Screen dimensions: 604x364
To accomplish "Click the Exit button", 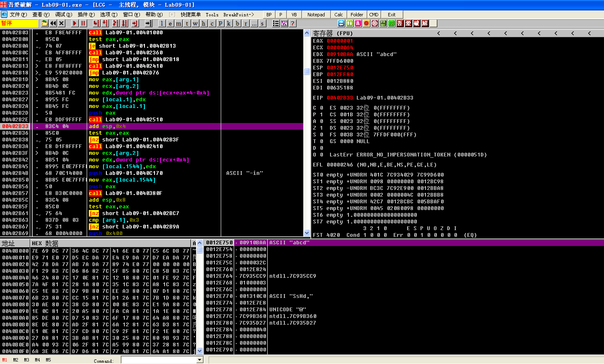I will point(392,15).
